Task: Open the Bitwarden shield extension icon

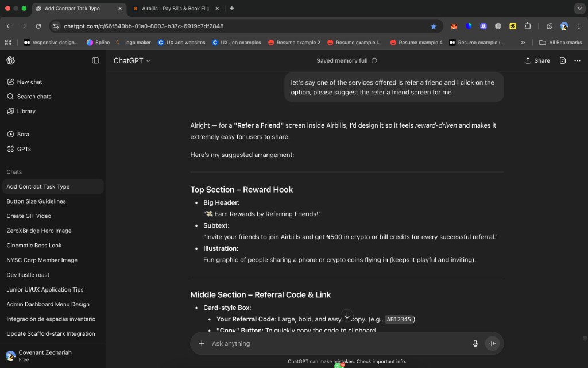Action: 469,26
